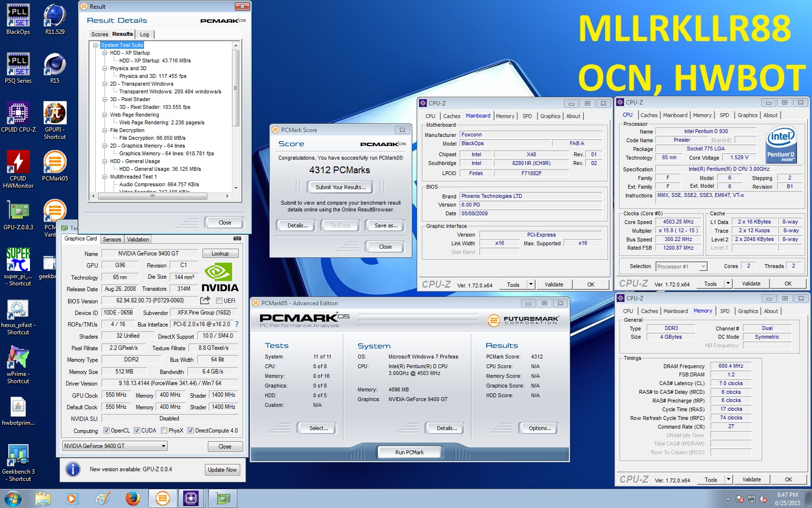
Task: Switch to the CPU-Z taskbar button
Action: pyautogui.click(x=191, y=498)
